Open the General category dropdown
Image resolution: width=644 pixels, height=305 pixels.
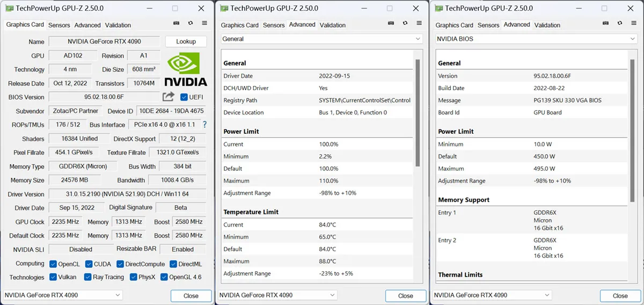322,39
